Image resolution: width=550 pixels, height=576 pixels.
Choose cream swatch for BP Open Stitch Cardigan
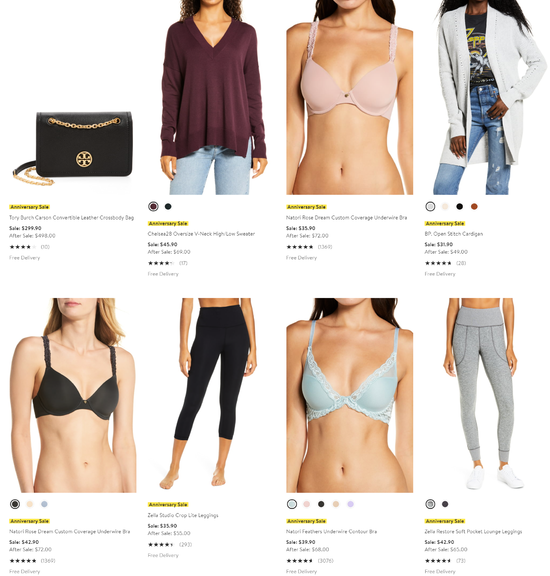(x=445, y=206)
